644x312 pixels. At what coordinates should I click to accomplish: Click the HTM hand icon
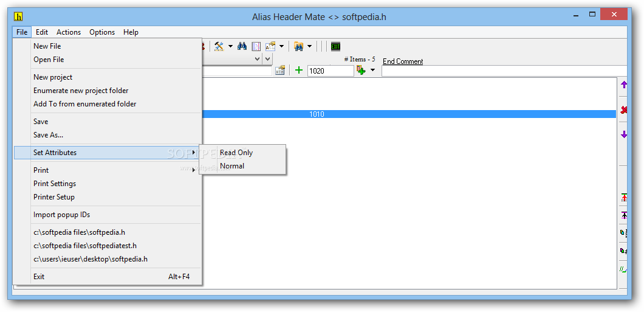point(280,71)
